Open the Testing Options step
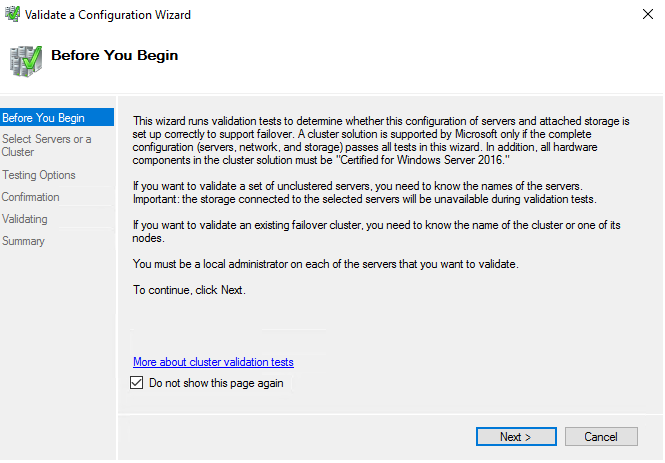This screenshot has width=665, height=463. pos(39,175)
